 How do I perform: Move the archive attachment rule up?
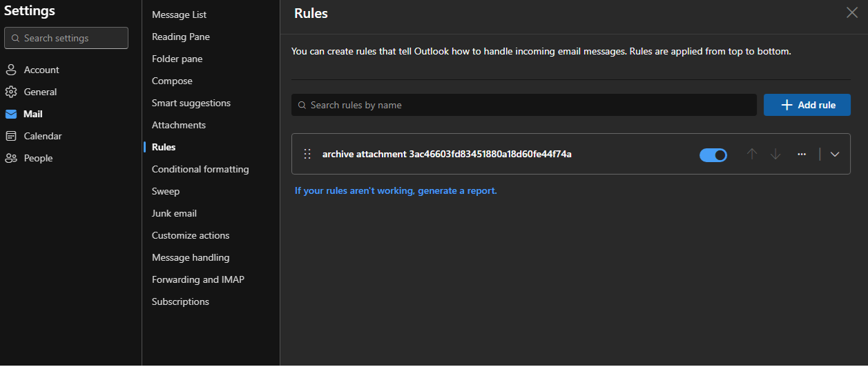[752, 154]
